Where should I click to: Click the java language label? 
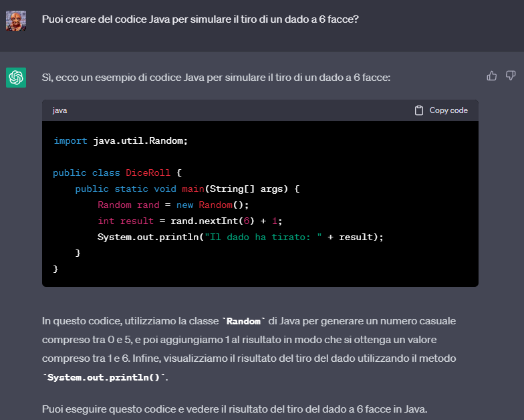[x=60, y=110]
